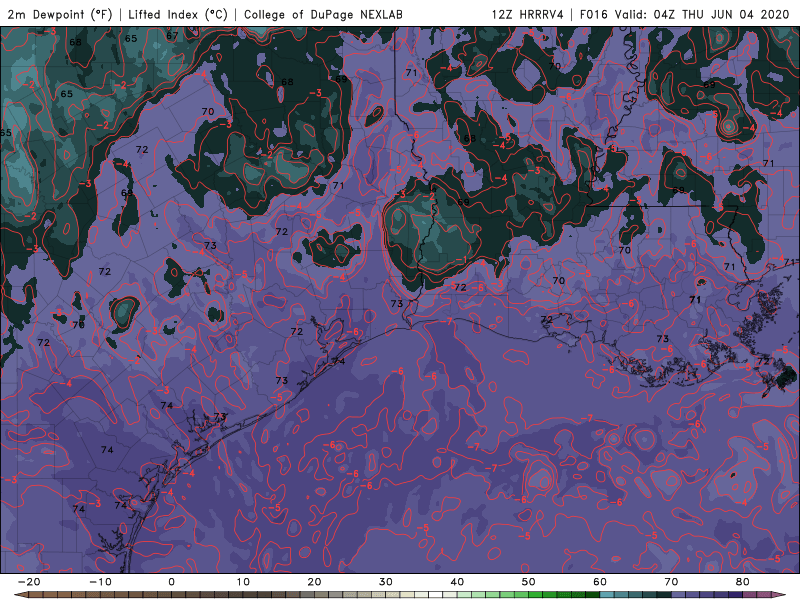Click the 0 label on the color scale
Image resolution: width=800 pixels, height=600 pixels.
point(171,582)
